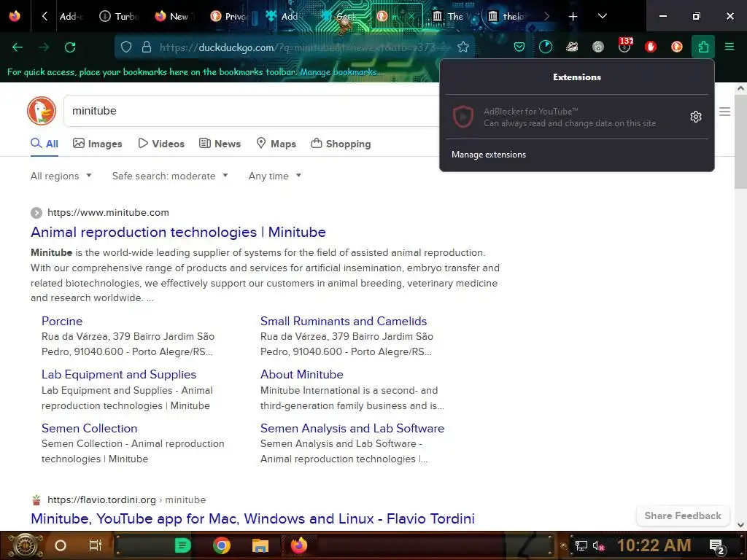Reload the page with the refresh icon
This screenshot has width=747, height=560.
point(70,47)
